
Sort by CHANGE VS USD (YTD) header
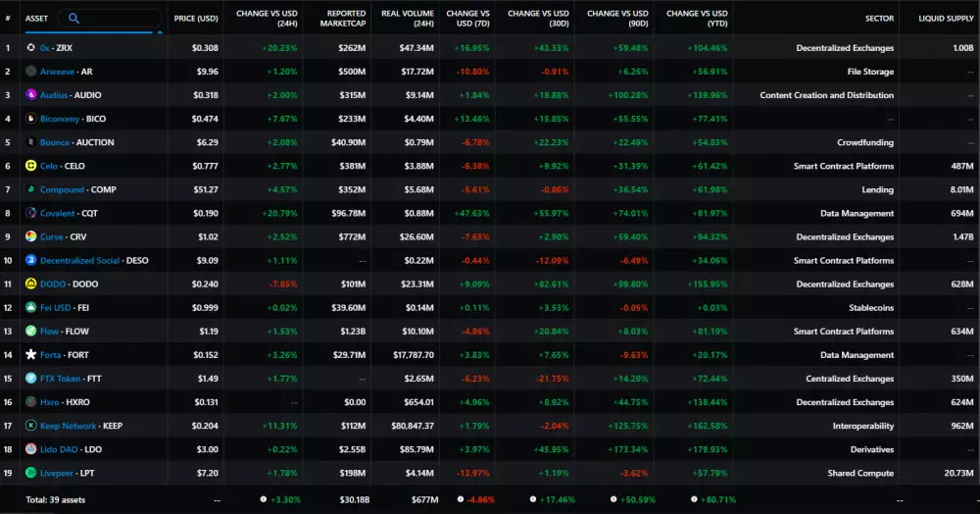[697, 18]
